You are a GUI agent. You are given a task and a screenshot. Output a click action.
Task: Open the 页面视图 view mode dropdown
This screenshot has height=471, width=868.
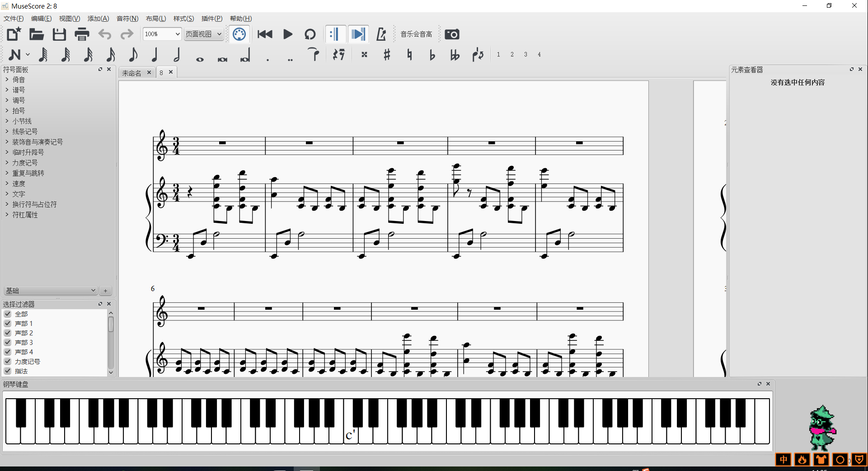point(204,34)
